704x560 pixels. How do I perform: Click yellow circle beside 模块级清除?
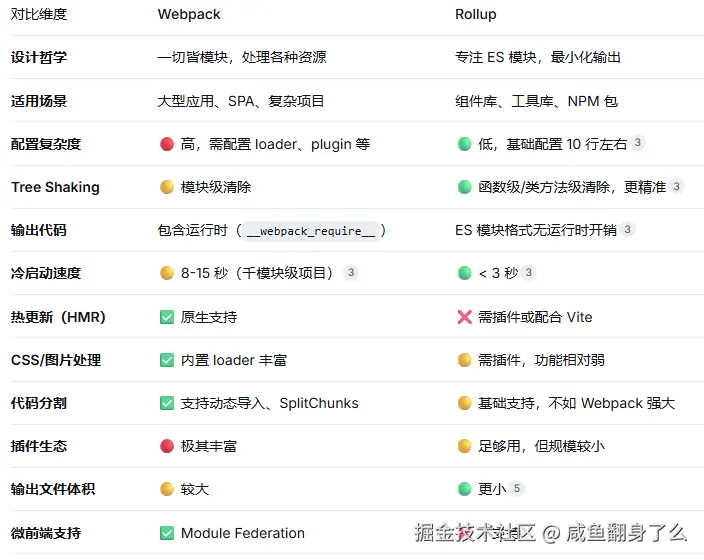pos(167,187)
